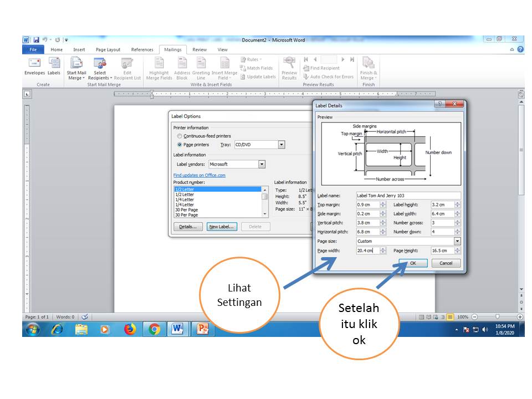Open the Label vendors dropdown
This screenshot has width=532, height=399.
click(262, 164)
